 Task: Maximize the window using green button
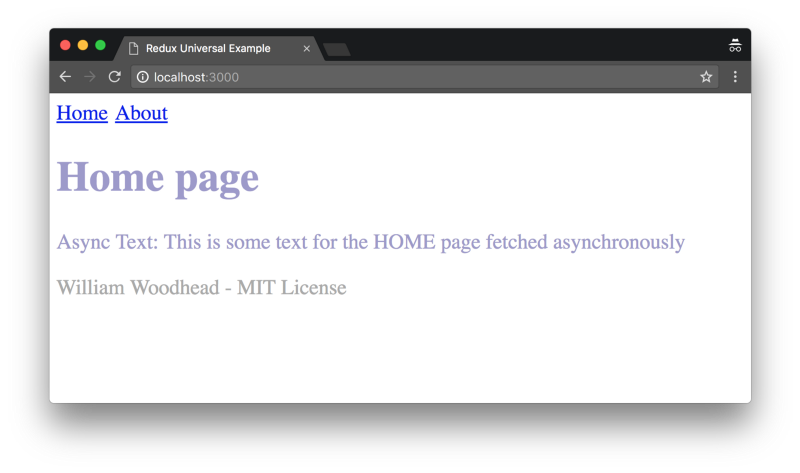[x=100, y=45]
